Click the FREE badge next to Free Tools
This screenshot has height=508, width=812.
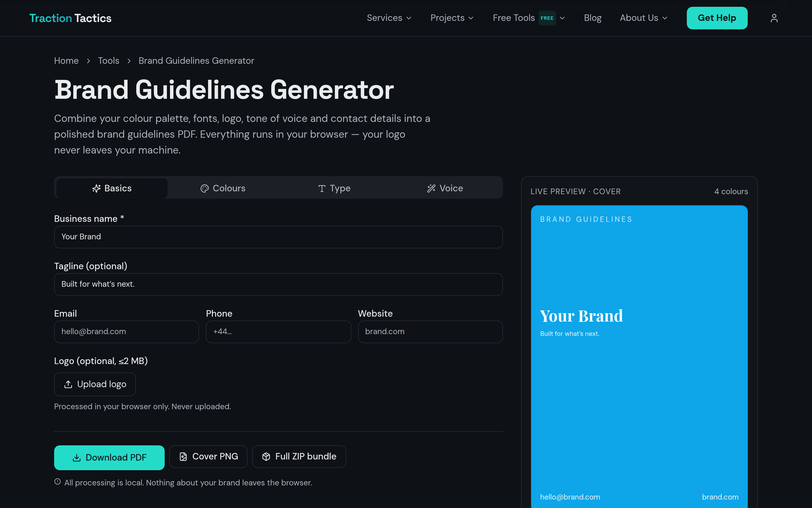(547, 18)
